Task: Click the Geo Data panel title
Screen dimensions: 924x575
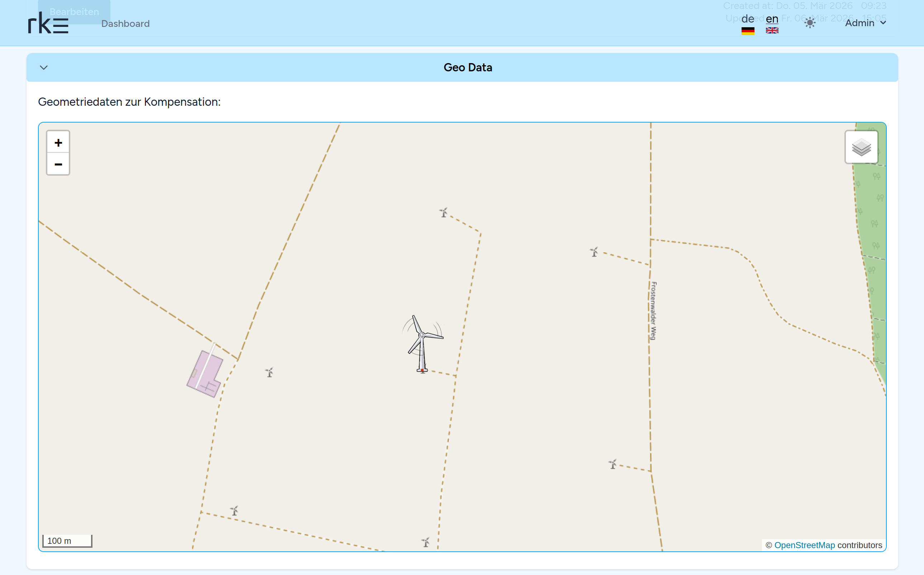Action: (x=468, y=67)
